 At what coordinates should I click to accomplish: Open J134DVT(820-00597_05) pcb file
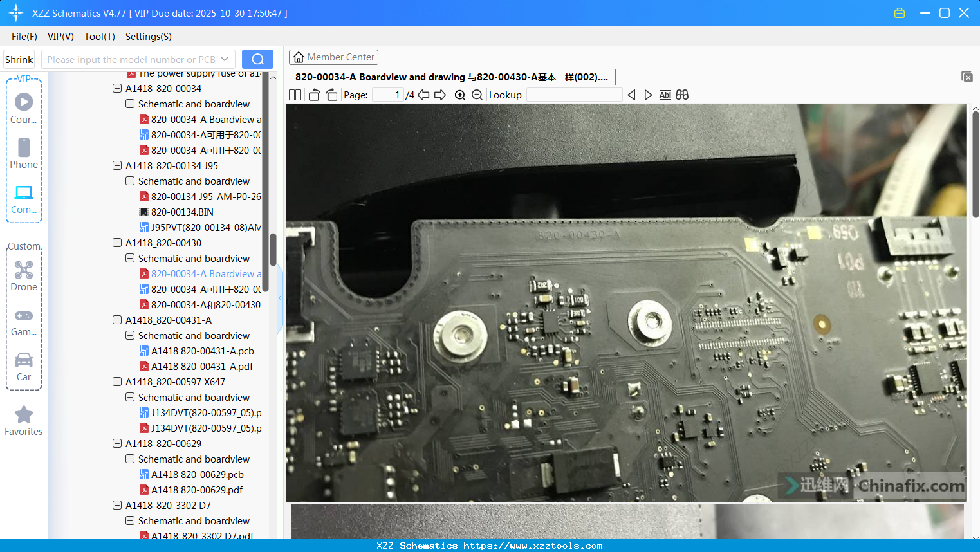(201, 413)
